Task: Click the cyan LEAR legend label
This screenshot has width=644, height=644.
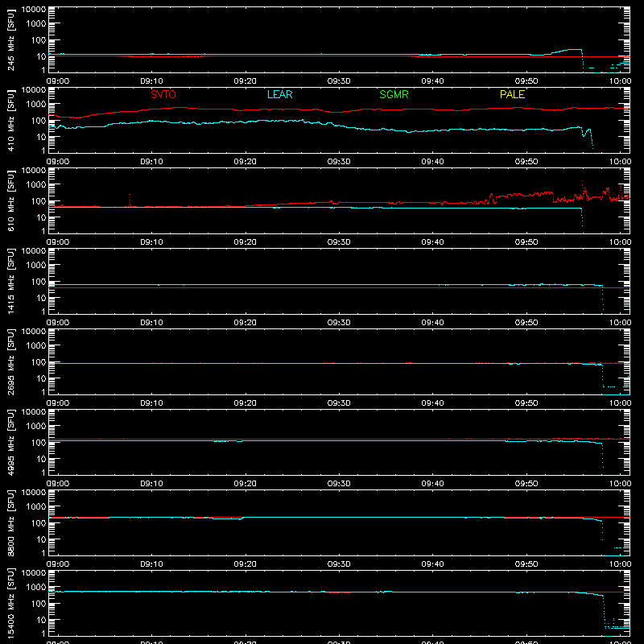Action: point(279,94)
